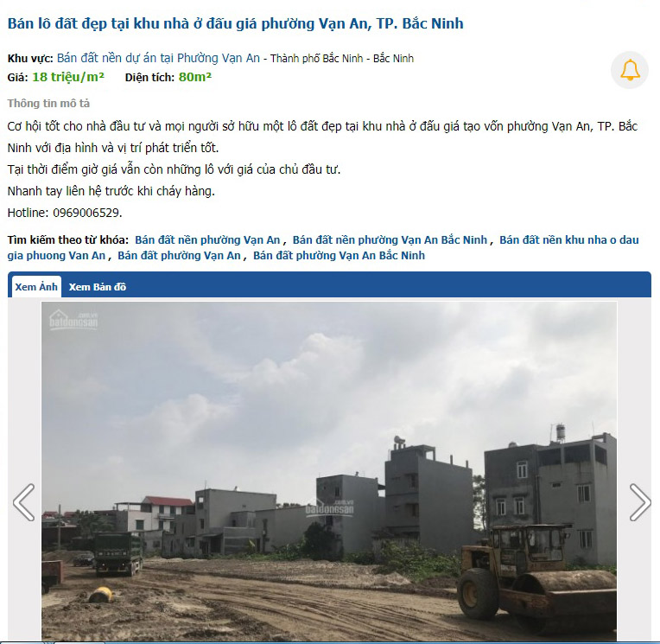Click the hotline number 0969006529

coord(86,213)
